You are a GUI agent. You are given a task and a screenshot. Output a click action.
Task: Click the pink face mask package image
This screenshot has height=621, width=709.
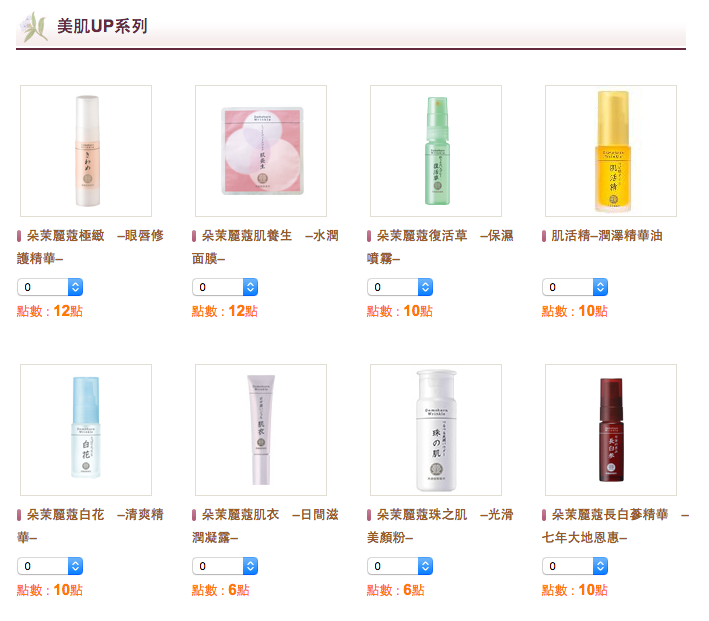coord(261,151)
